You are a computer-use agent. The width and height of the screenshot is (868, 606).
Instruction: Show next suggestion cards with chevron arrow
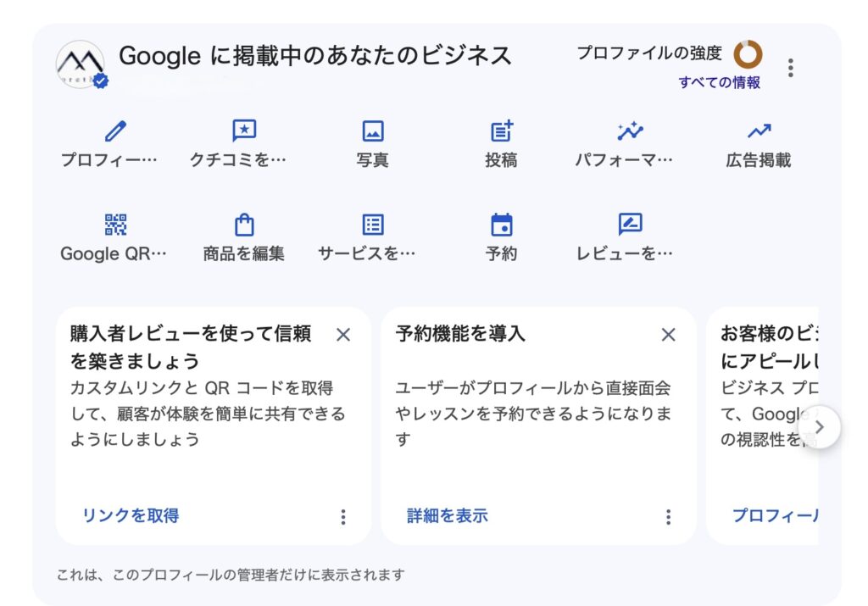click(x=820, y=427)
